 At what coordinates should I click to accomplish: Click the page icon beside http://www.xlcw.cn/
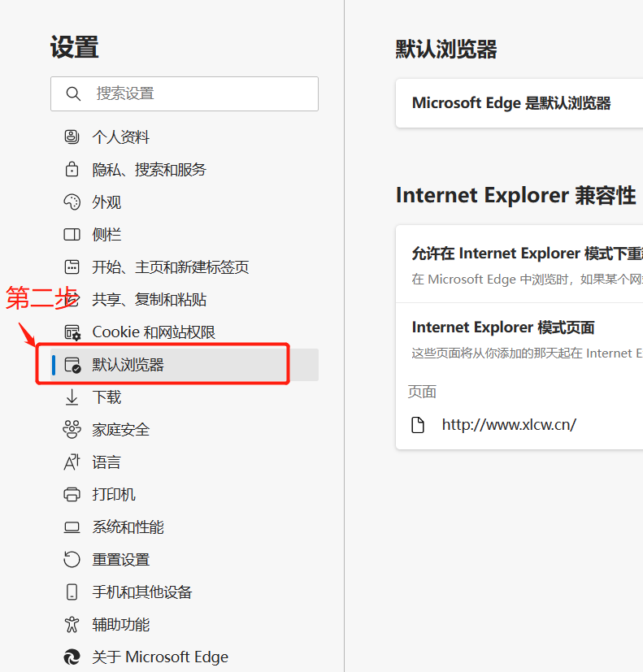[418, 425]
